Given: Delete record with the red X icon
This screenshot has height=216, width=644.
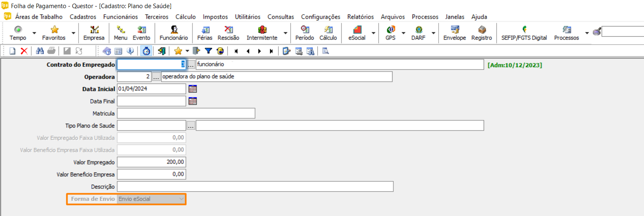Looking at the screenshot, I should (24, 51).
